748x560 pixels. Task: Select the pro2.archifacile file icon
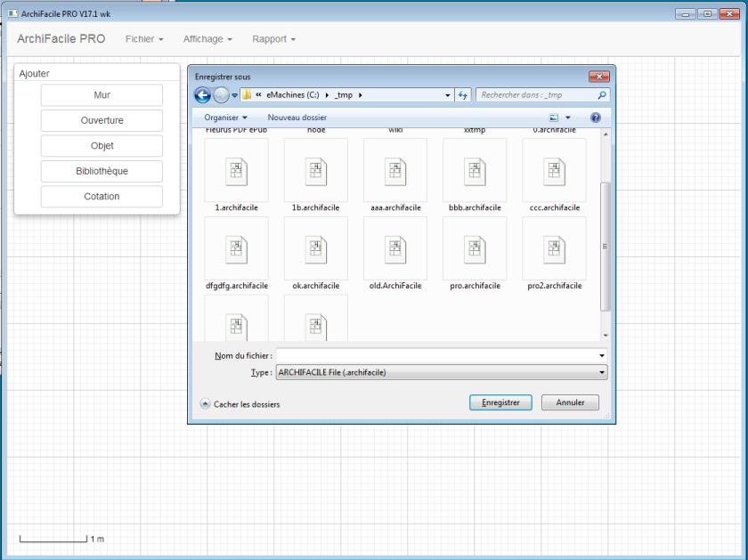pyautogui.click(x=554, y=249)
